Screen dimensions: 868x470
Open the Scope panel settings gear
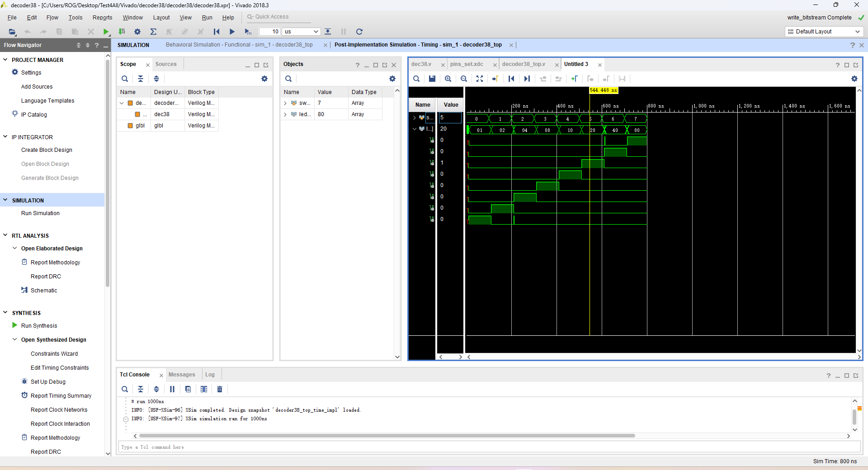pyautogui.click(x=264, y=79)
